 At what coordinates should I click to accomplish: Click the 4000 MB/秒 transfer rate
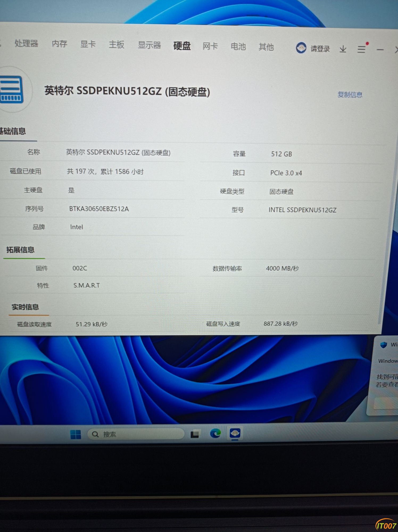282,268
